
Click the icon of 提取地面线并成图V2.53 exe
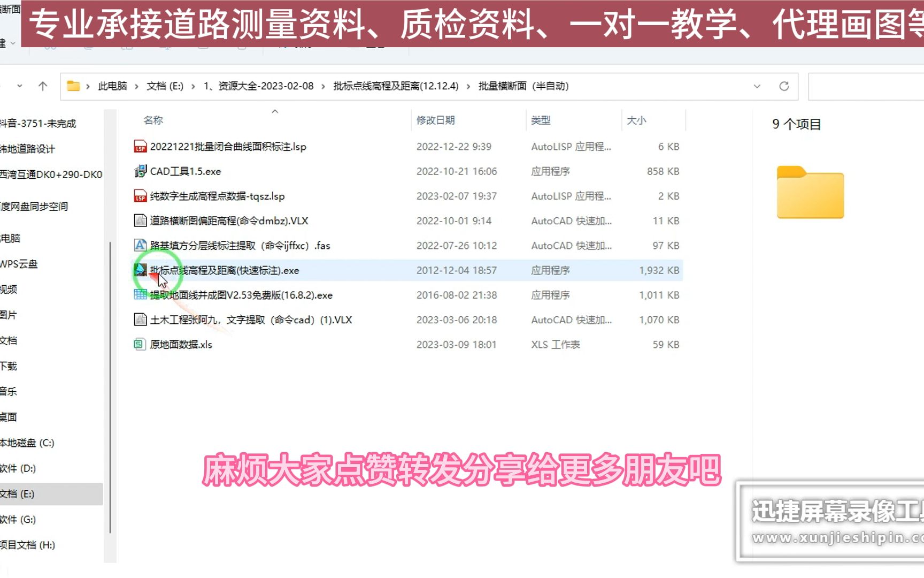(x=140, y=295)
